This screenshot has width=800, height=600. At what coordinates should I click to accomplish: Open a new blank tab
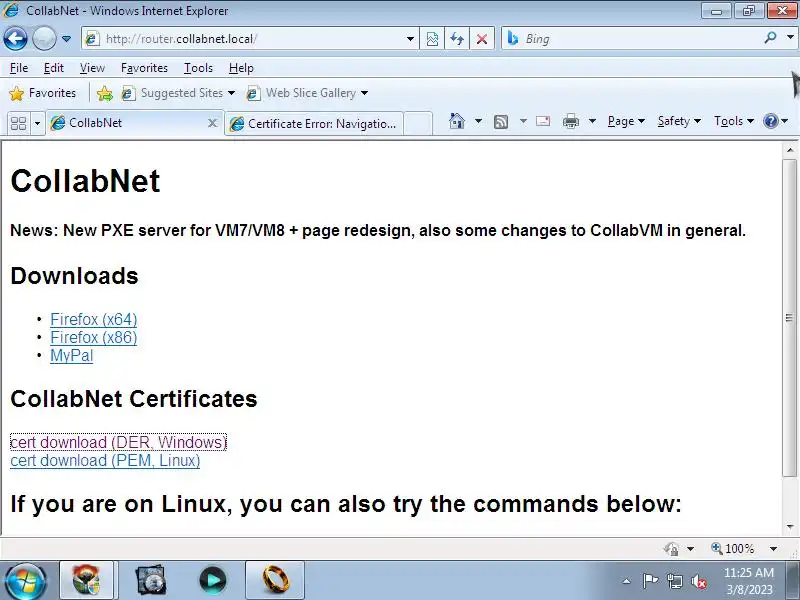418,123
